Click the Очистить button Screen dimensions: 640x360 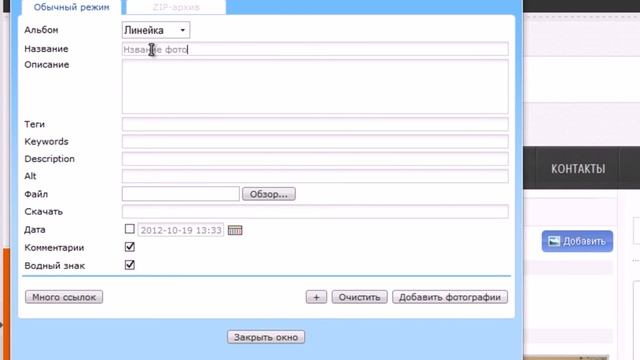360,297
